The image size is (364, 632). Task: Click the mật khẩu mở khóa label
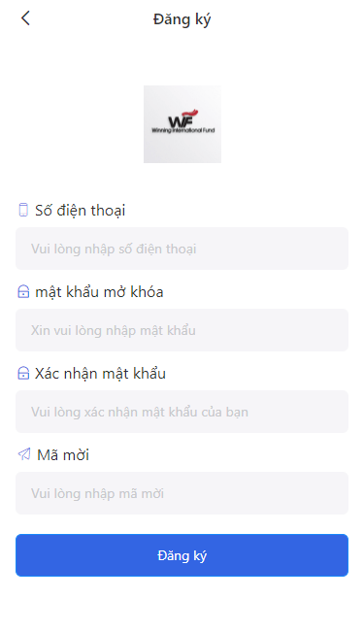(99, 292)
